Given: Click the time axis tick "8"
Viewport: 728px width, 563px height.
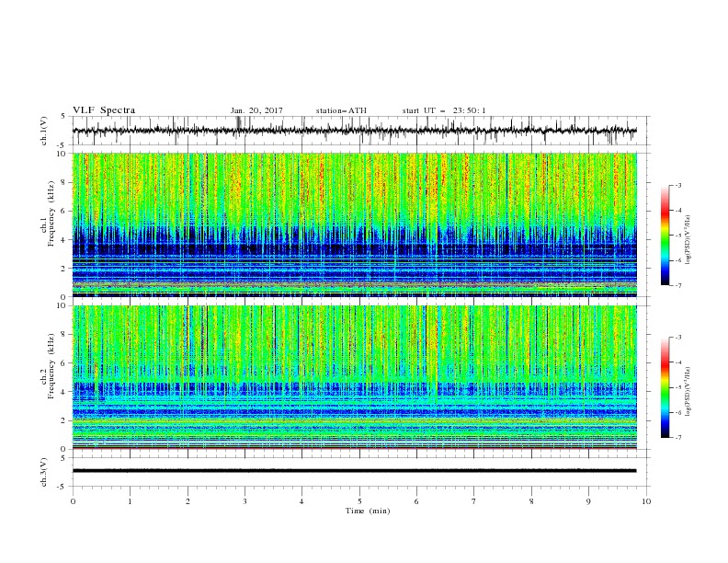Looking at the screenshot, I should [x=531, y=501].
